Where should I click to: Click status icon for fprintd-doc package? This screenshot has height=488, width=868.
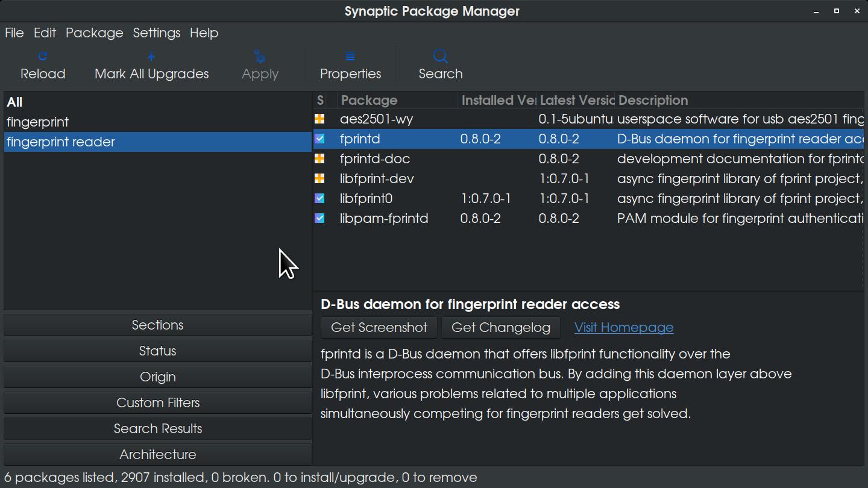click(x=319, y=158)
